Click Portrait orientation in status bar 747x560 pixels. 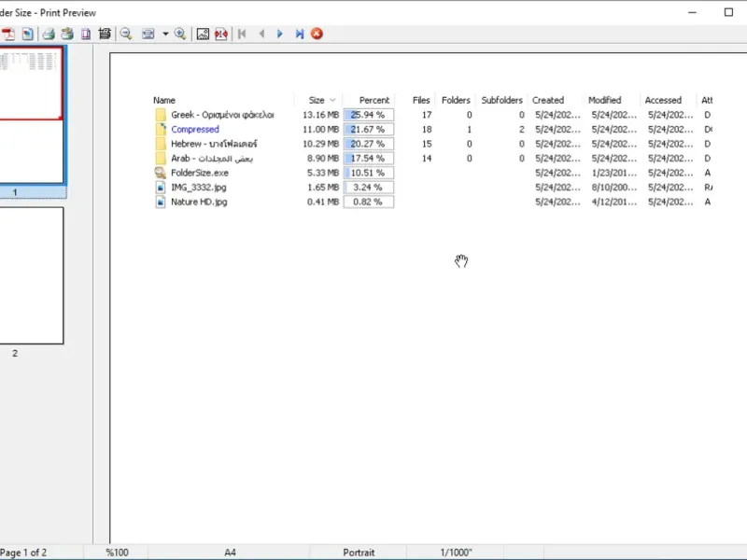point(359,553)
